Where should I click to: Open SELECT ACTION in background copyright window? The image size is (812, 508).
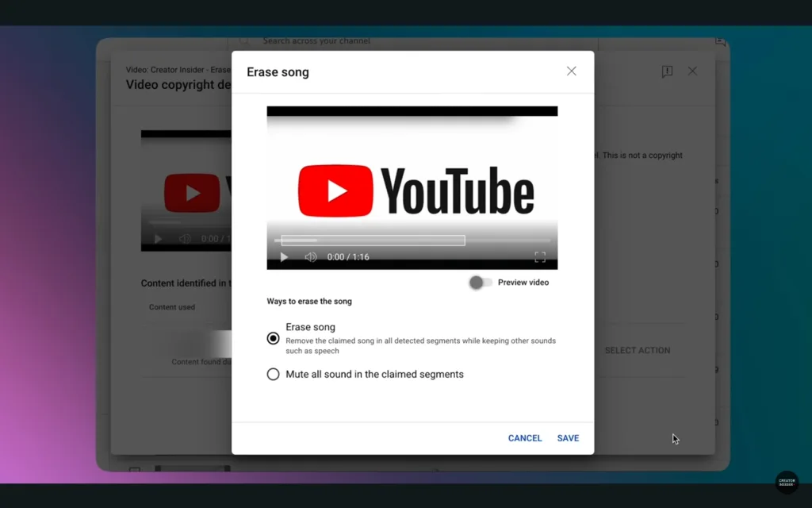tap(638, 350)
